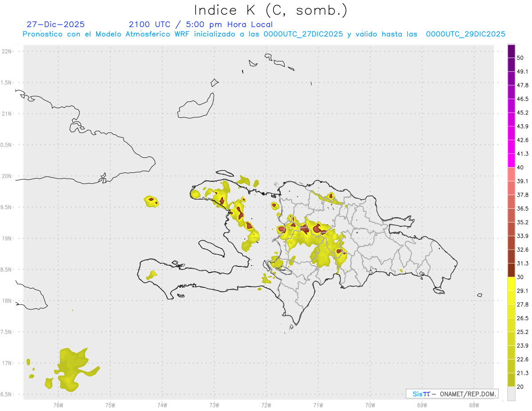Click the "36.5" value on the color scale

point(523,208)
